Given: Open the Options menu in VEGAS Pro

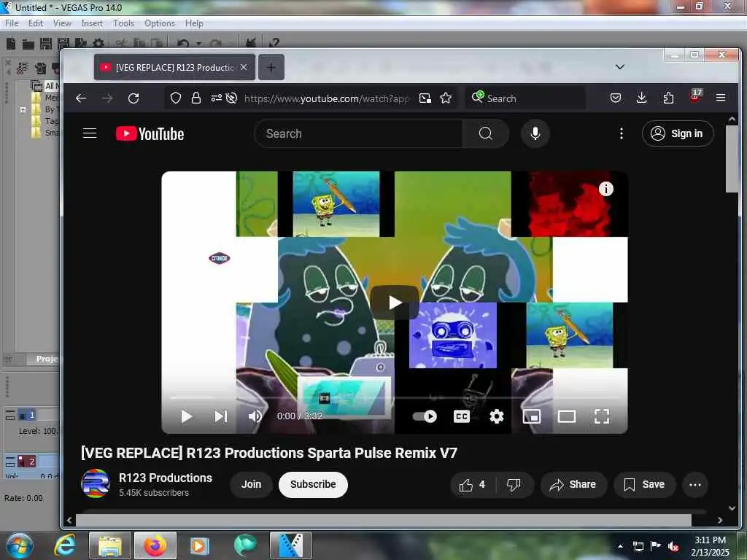Looking at the screenshot, I should (160, 23).
